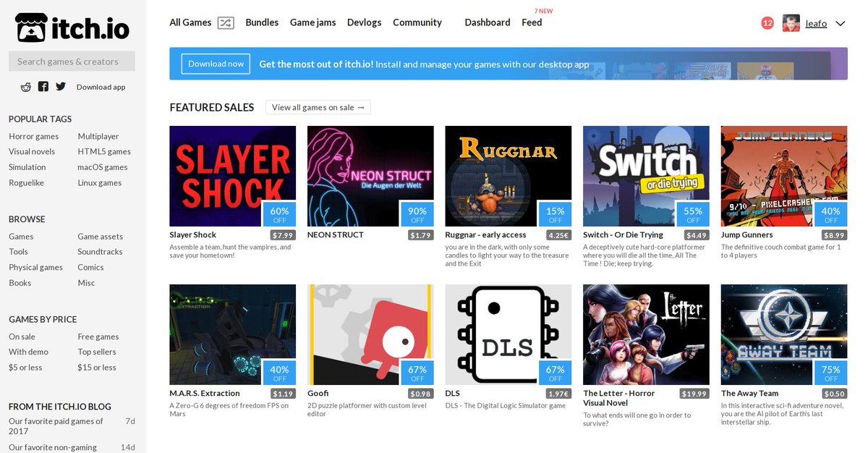
Task: Open the Feed with 7 new items
Action: (x=532, y=22)
